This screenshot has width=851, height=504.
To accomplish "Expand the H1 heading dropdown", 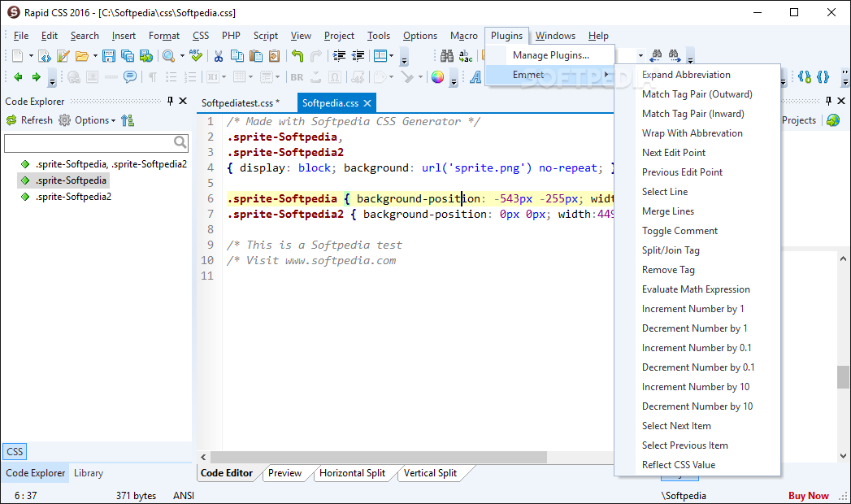I will [224, 77].
